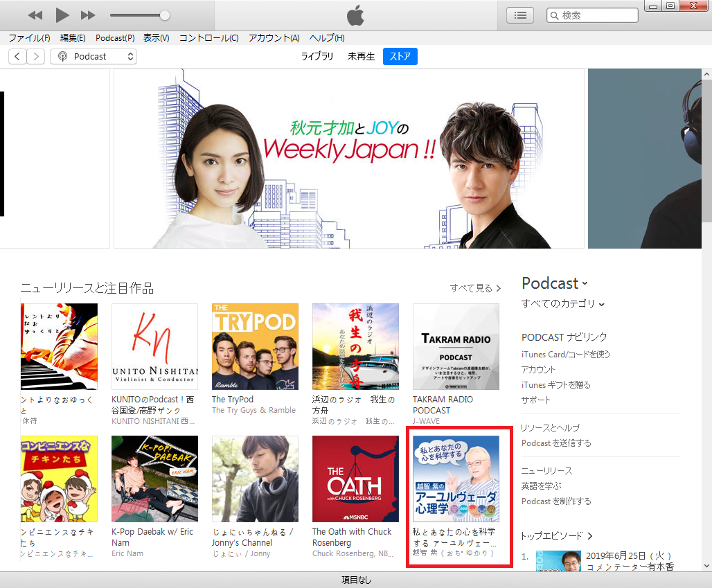This screenshot has height=588, width=712.
Task: Open Jonny's Channel artwork
Action: coord(255,479)
